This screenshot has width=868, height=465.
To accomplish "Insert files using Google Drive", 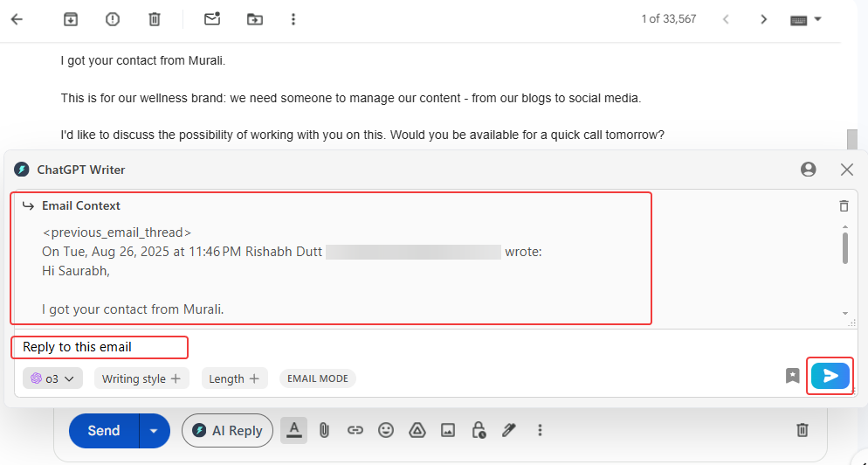I will (x=417, y=430).
